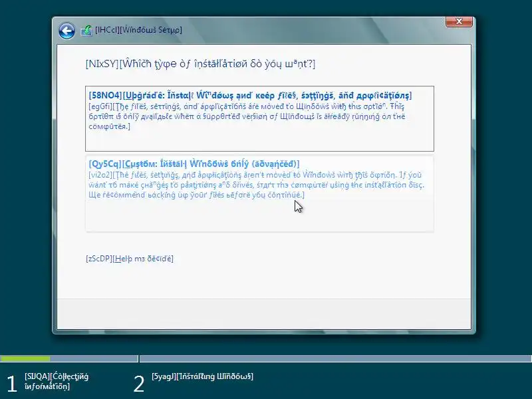Choose the Upgrade installation option

pyautogui.click(x=259, y=118)
